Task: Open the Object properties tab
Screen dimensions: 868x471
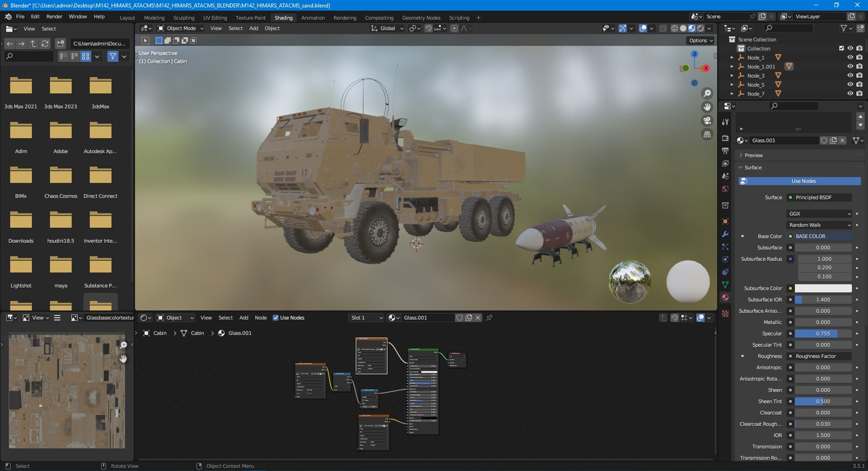Action: (x=725, y=221)
